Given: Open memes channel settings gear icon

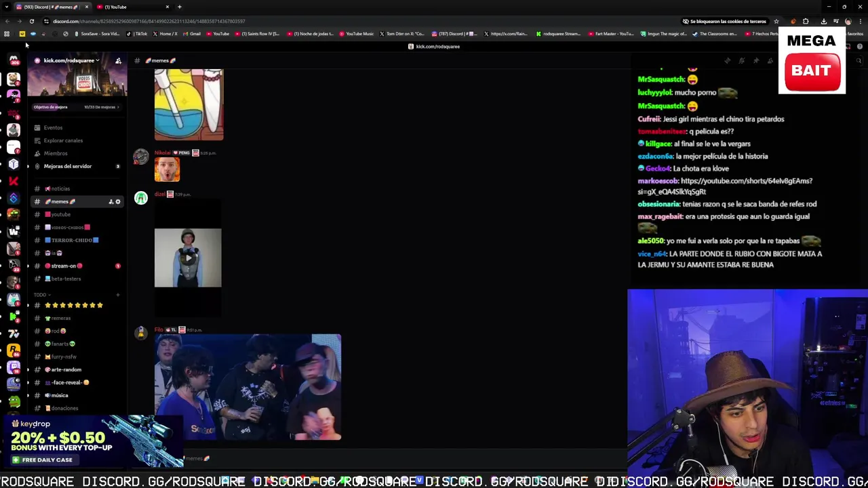Looking at the screenshot, I should 117,201.
